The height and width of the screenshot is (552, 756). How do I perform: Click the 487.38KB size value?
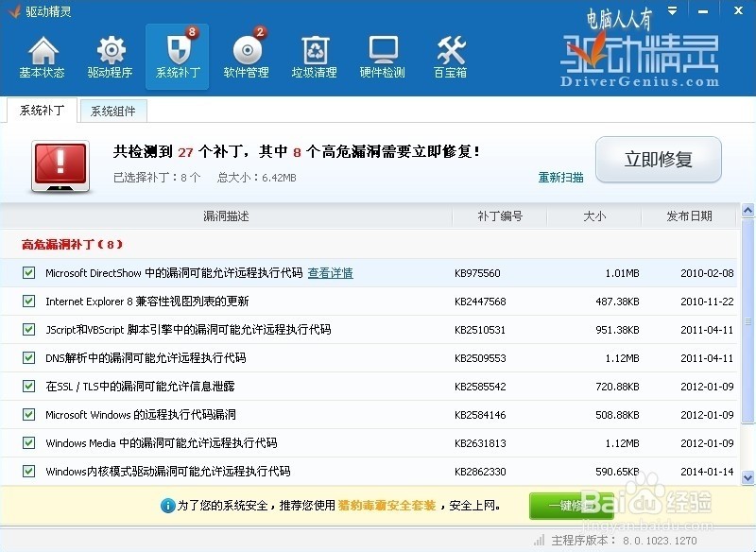[x=617, y=302]
